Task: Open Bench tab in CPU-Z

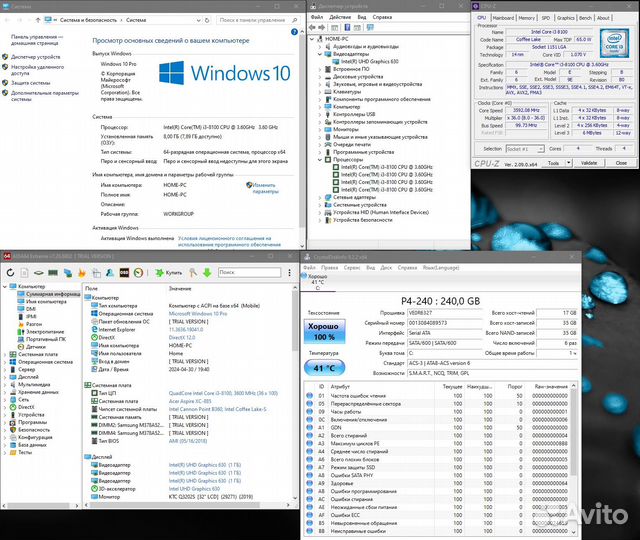Action: click(585, 18)
